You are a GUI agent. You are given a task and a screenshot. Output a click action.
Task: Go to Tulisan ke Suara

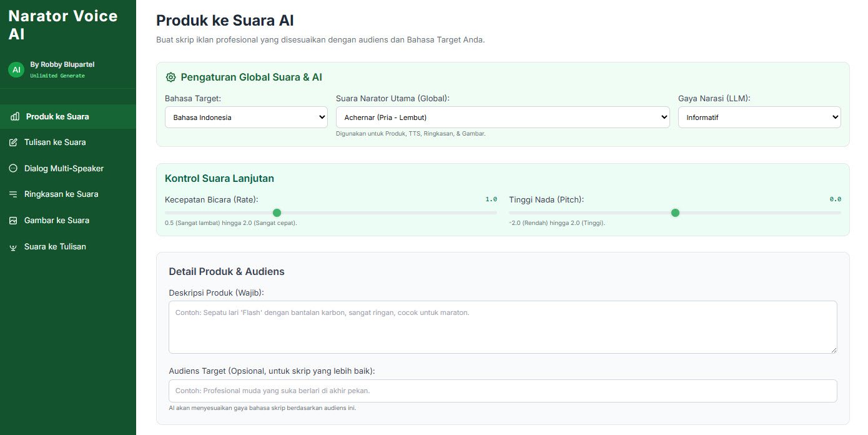pyautogui.click(x=68, y=142)
